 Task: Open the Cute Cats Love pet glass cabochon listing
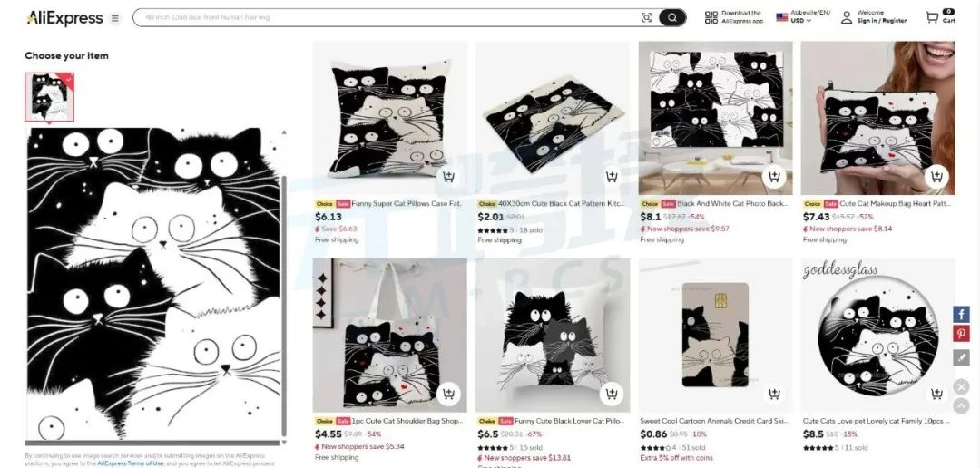[877, 336]
